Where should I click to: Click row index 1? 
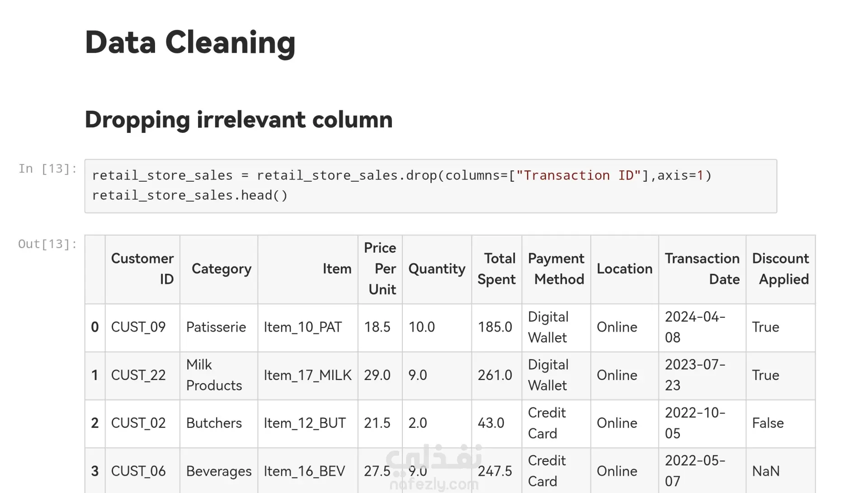click(95, 375)
